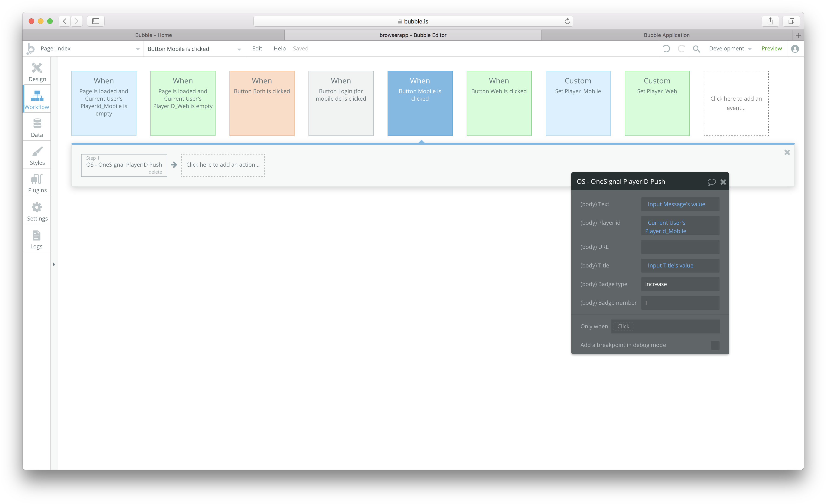Click the Bubble logo icon
The height and width of the screenshot is (504, 826).
click(x=30, y=49)
